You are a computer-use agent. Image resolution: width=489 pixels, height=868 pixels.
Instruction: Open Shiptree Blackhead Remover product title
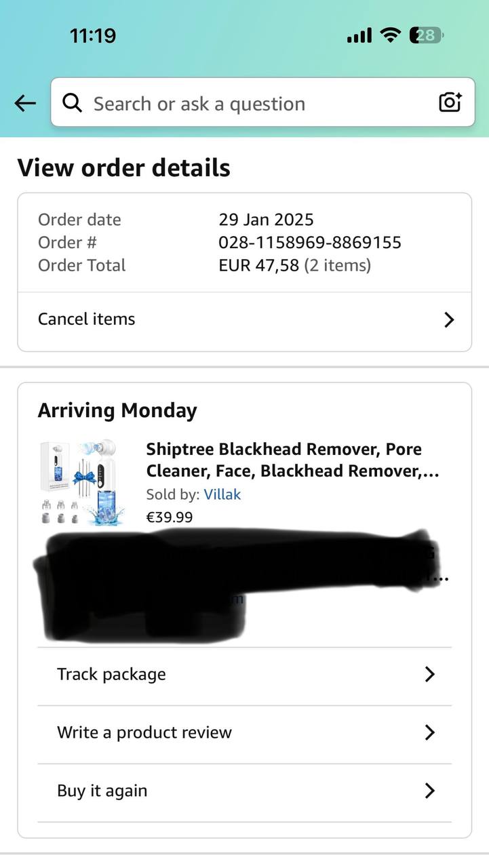click(292, 460)
